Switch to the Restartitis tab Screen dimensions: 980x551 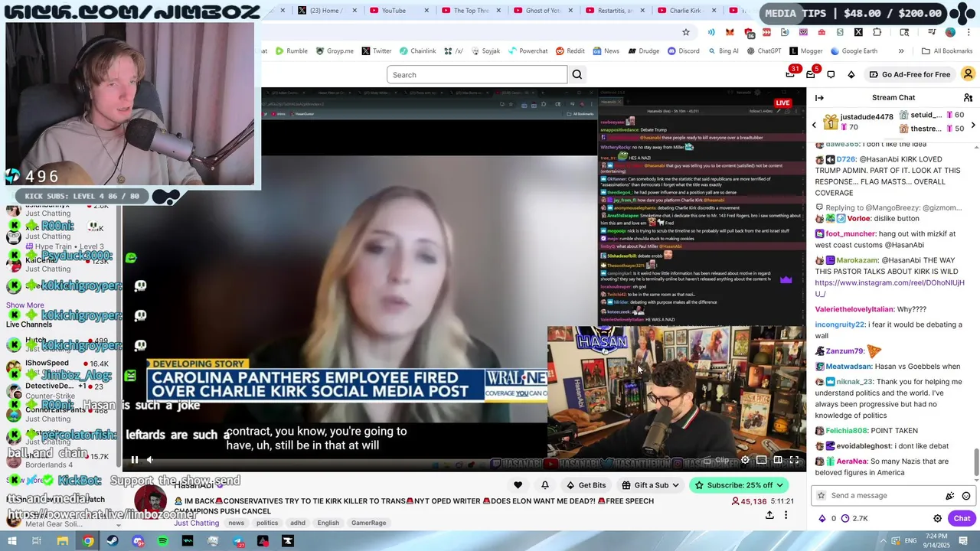[616, 11]
